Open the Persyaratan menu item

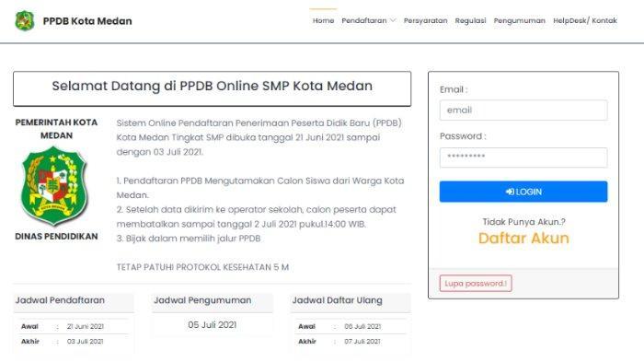pyautogui.click(x=425, y=20)
